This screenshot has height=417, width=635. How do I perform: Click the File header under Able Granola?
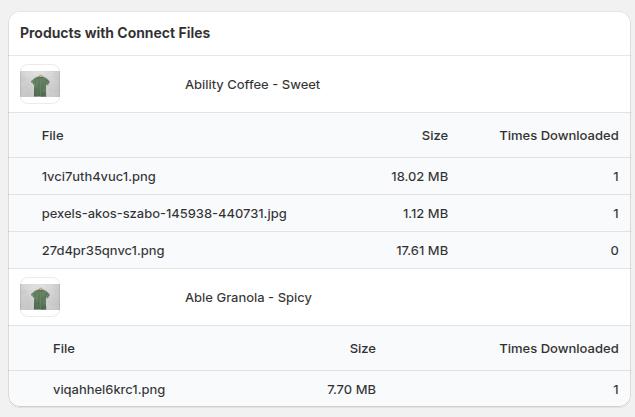coord(64,349)
